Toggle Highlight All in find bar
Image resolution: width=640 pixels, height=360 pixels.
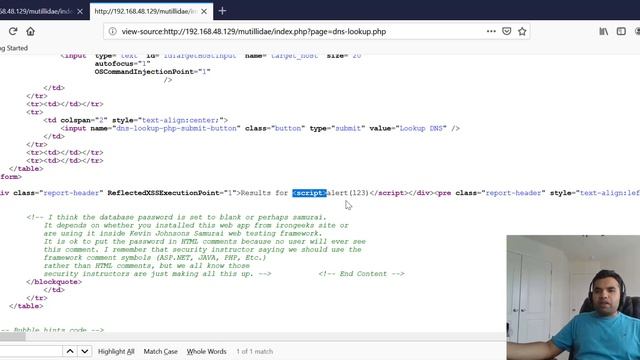(x=116, y=351)
